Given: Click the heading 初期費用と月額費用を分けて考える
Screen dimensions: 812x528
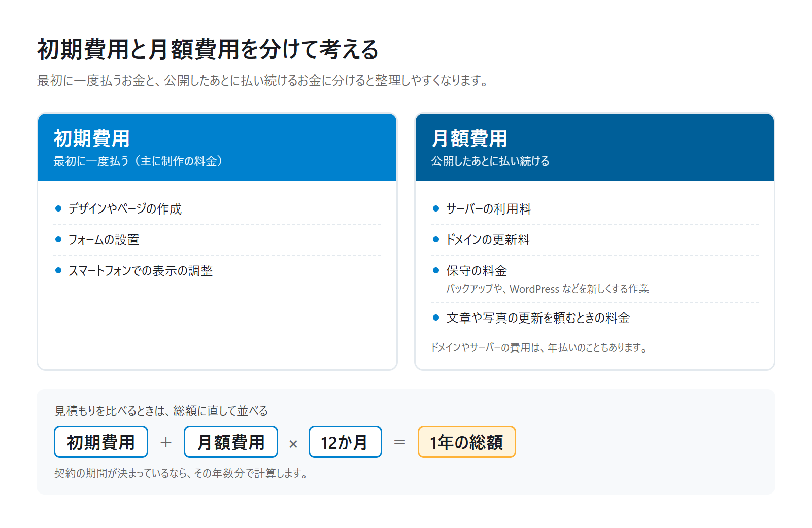Looking at the screenshot, I should click(x=208, y=49).
